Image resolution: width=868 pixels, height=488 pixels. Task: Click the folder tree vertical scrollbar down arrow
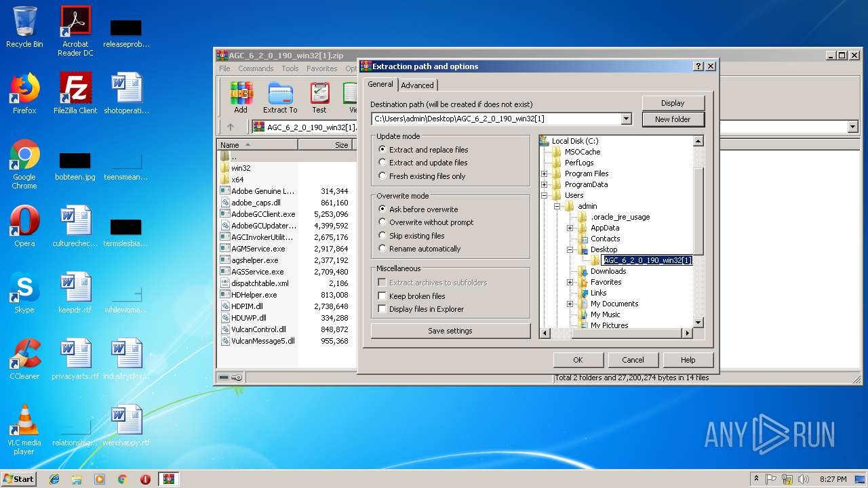[x=698, y=323]
